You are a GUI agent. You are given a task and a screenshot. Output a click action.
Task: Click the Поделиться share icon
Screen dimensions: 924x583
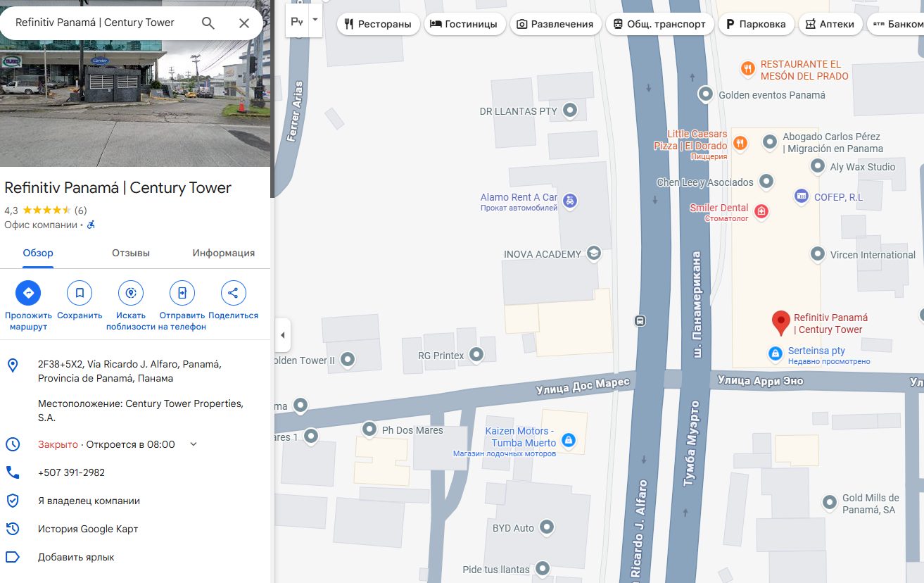[234, 293]
